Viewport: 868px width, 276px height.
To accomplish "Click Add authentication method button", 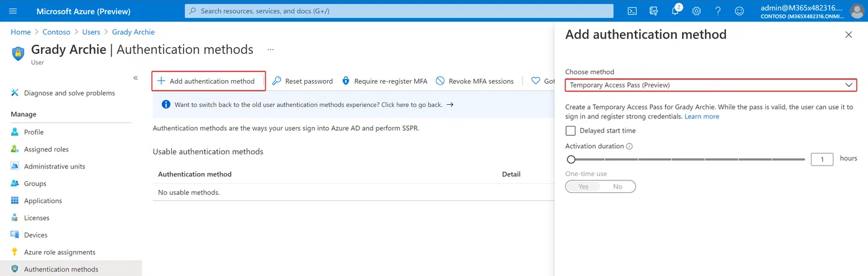I will tap(209, 81).
